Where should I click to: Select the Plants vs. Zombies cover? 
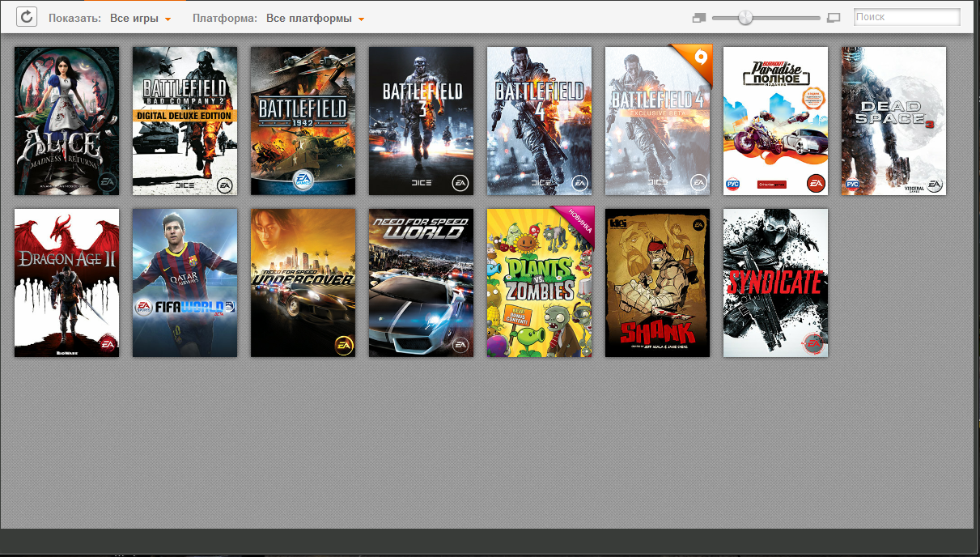point(539,283)
